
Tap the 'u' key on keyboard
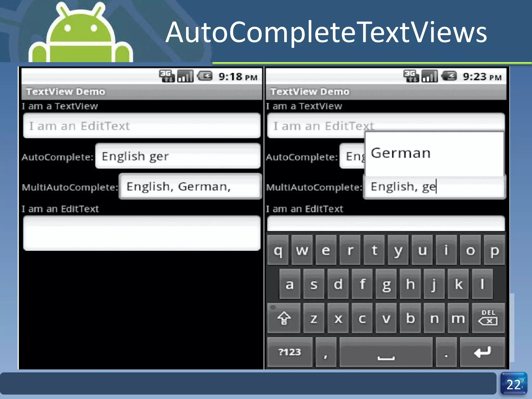(x=422, y=250)
